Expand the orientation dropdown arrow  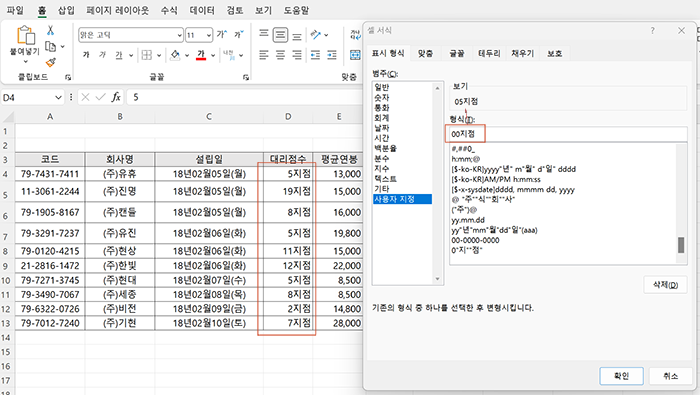coord(326,35)
